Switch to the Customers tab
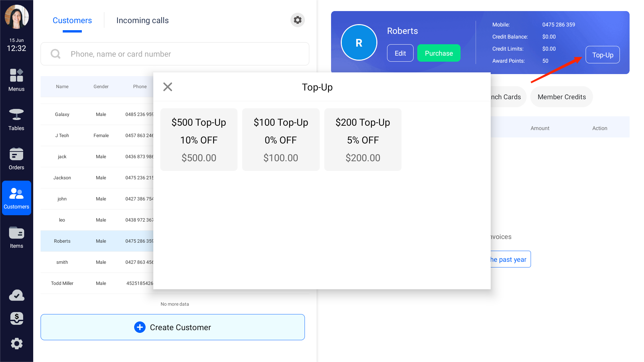This screenshot has width=644, height=362. point(72,20)
